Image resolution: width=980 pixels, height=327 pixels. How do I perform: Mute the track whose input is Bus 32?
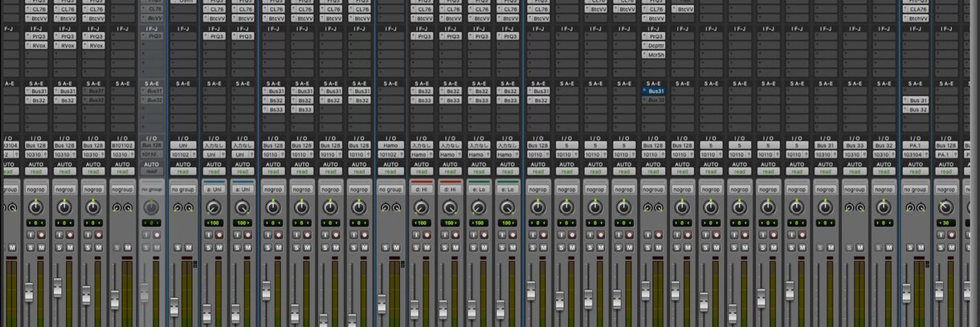888,247
